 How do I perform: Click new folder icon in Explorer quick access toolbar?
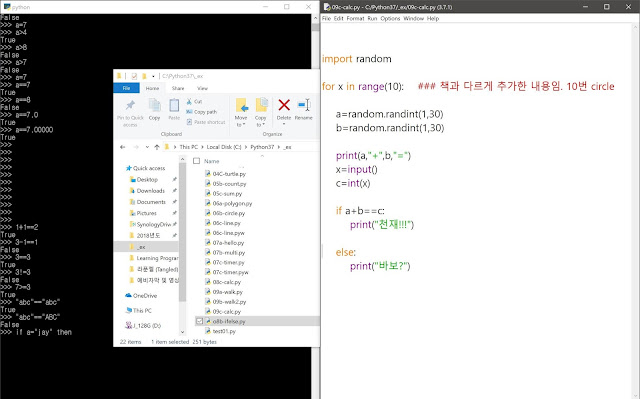tap(144, 76)
